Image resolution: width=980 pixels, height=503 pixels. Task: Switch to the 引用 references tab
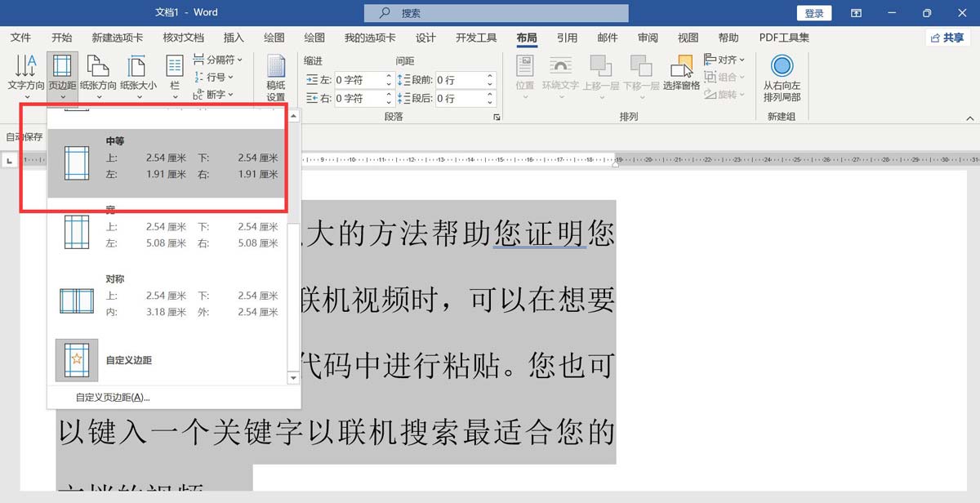pos(567,38)
